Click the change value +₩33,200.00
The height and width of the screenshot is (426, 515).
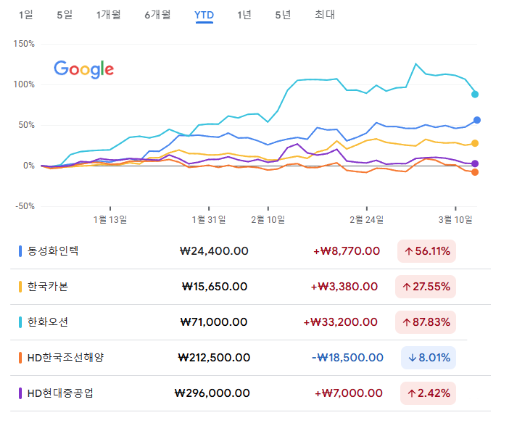[x=340, y=322]
